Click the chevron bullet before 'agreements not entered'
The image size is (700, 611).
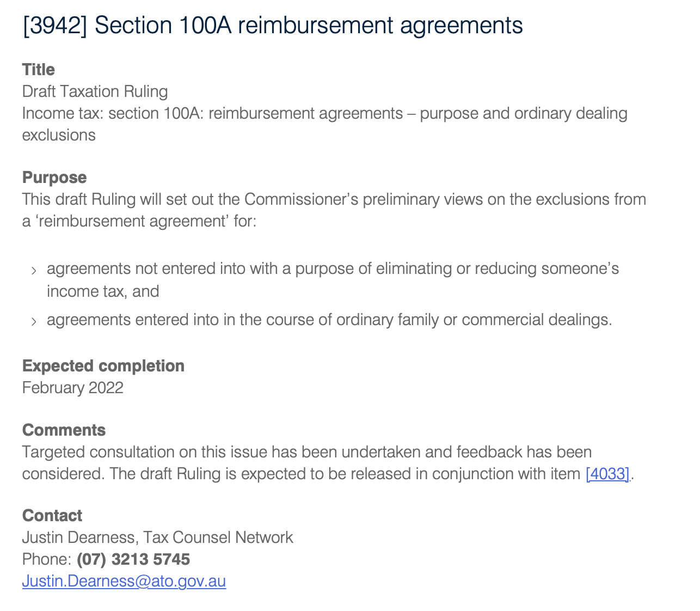[34, 271]
